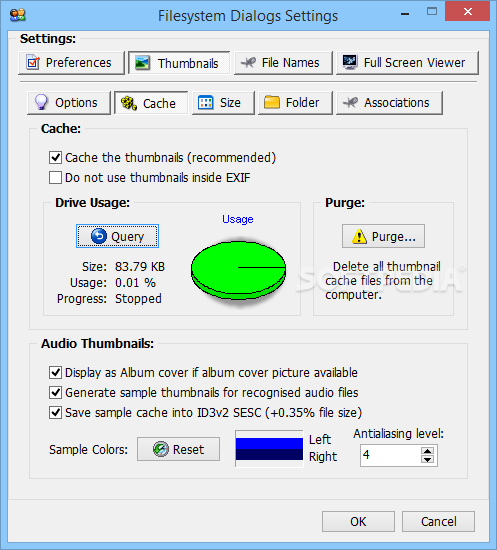The height and width of the screenshot is (550, 497).
Task: Click the 0.01 % usage value
Action: [135, 283]
